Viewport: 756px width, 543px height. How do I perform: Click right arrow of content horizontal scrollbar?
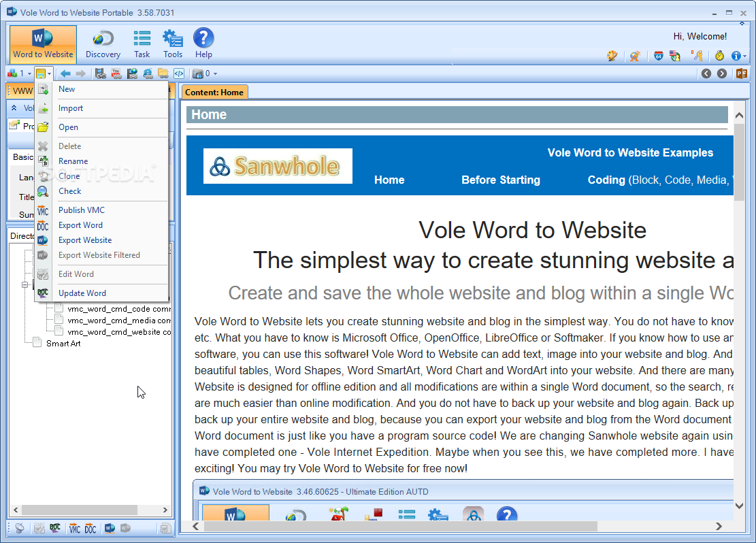tap(719, 526)
